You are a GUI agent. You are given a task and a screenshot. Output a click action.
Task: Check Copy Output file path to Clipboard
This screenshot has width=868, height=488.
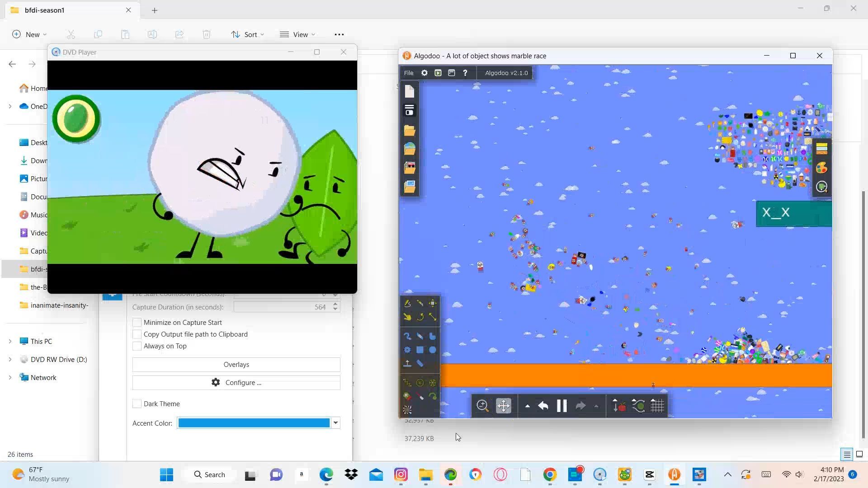(137, 334)
